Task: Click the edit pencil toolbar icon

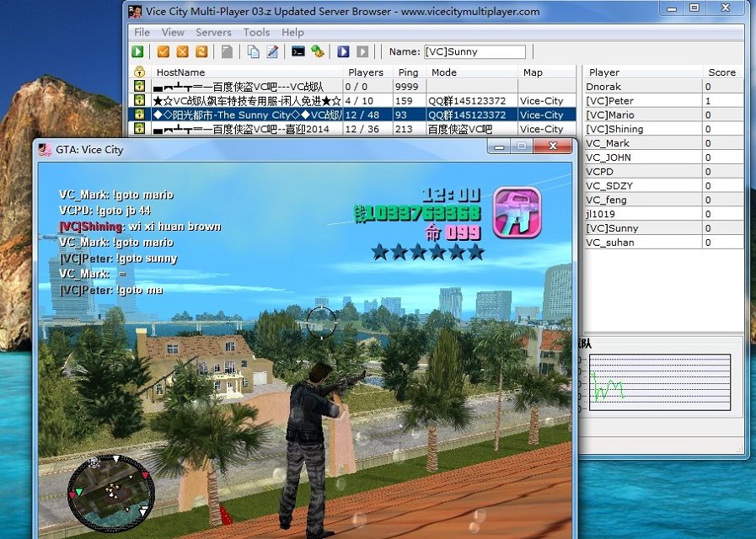Action: point(272,51)
